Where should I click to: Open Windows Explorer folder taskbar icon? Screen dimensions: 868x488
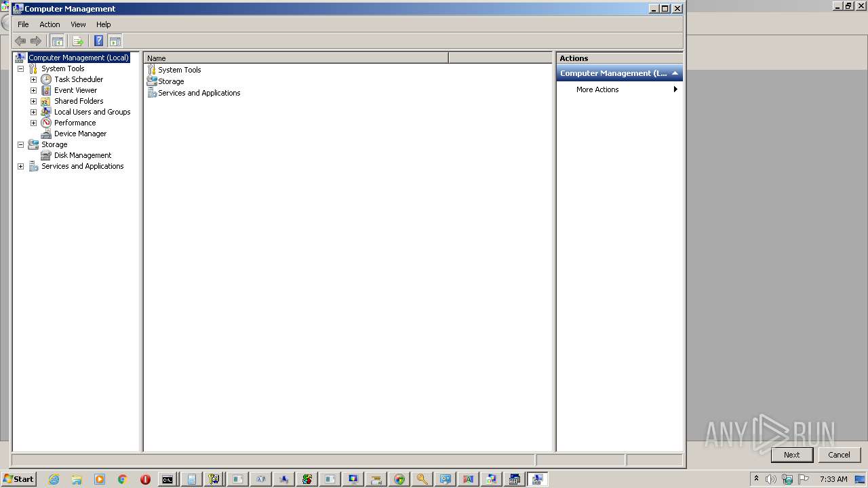(77, 479)
